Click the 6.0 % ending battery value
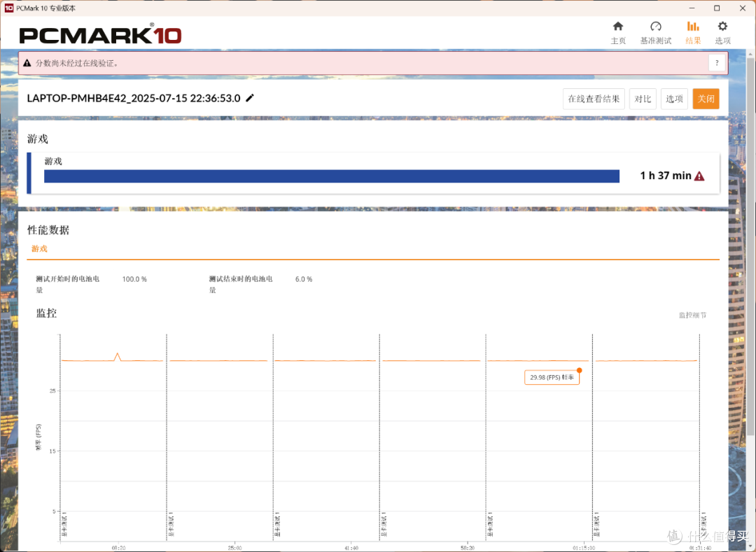Image resolution: width=756 pixels, height=552 pixels. 304,279
